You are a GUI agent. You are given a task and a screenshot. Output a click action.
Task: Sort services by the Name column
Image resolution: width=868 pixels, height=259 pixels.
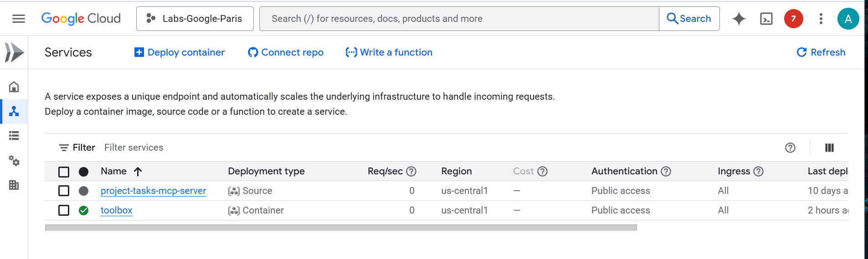114,171
